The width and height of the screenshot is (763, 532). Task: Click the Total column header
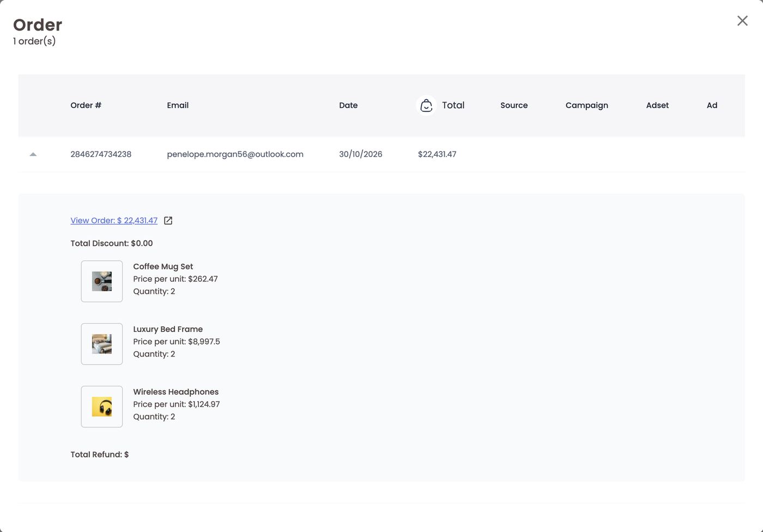click(453, 105)
